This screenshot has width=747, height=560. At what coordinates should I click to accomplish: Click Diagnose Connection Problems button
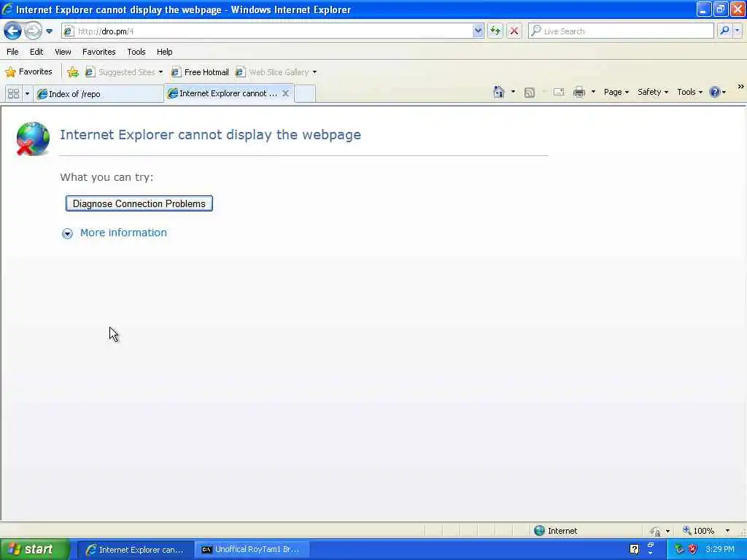(x=139, y=204)
